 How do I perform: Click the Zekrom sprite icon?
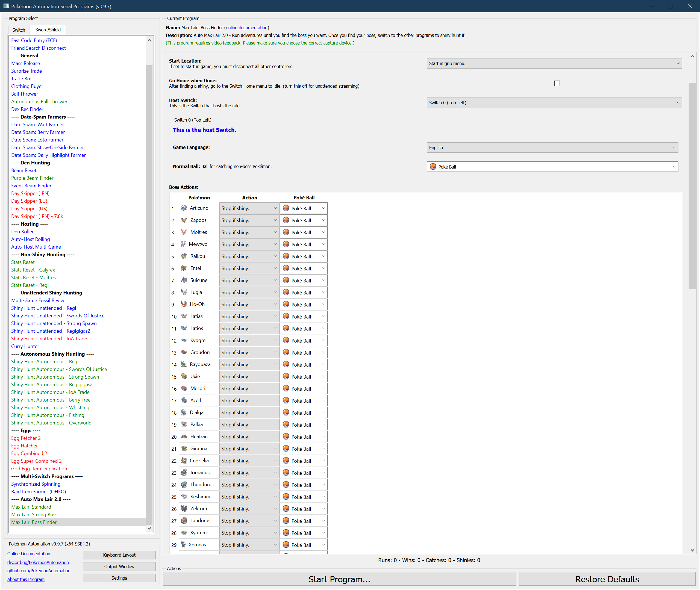tap(184, 508)
